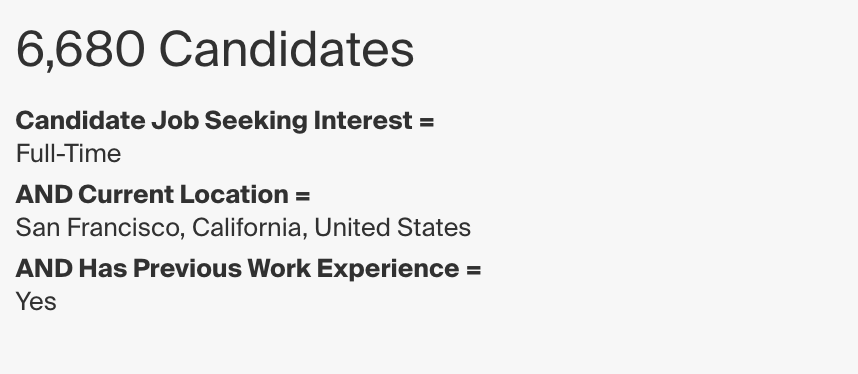
Task: Select the San Francisco city text
Action: coord(96,227)
